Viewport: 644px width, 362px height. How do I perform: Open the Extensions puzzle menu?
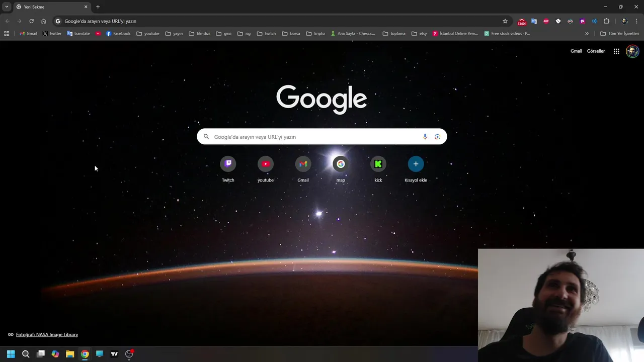point(606,21)
